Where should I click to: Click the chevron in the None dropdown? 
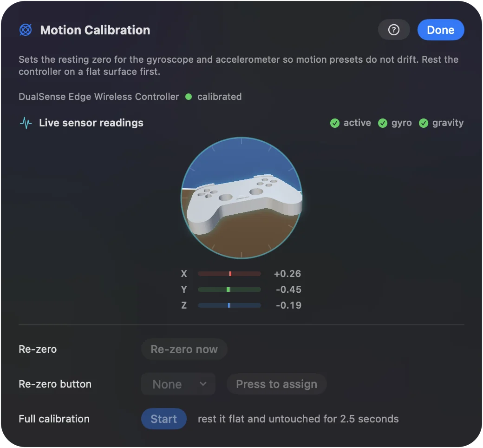pyautogui.click(x=203, y=384)
